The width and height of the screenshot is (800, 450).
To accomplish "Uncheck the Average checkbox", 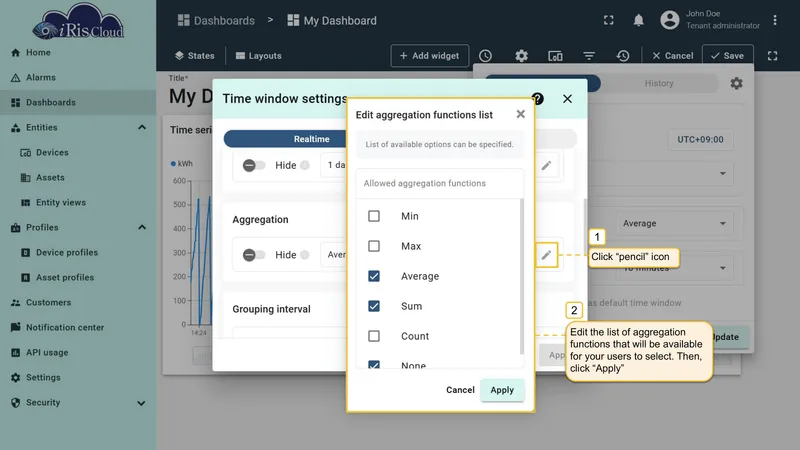I will (374, 276).
